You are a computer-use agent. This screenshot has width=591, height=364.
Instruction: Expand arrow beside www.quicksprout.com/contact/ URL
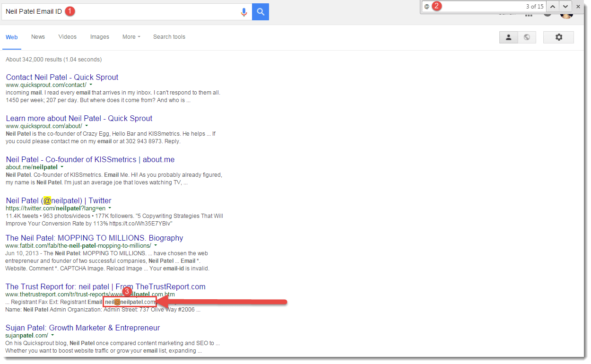pyautogui.click(x=91, y=85)
